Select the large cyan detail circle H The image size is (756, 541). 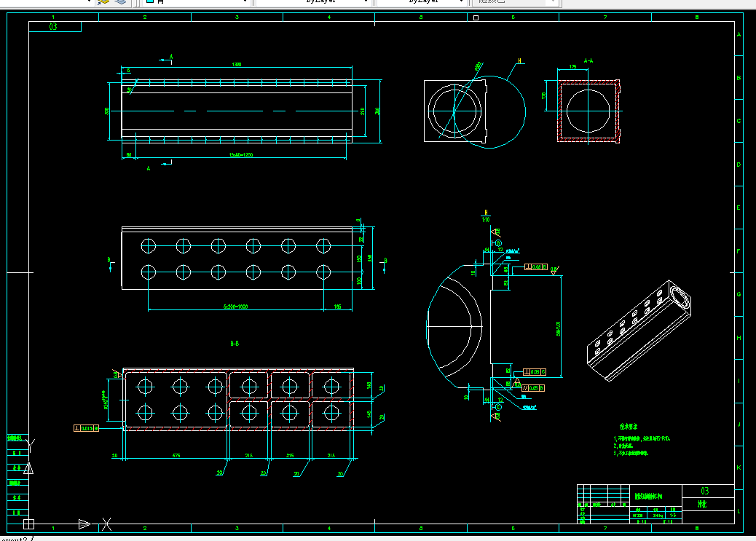(490, 112)
